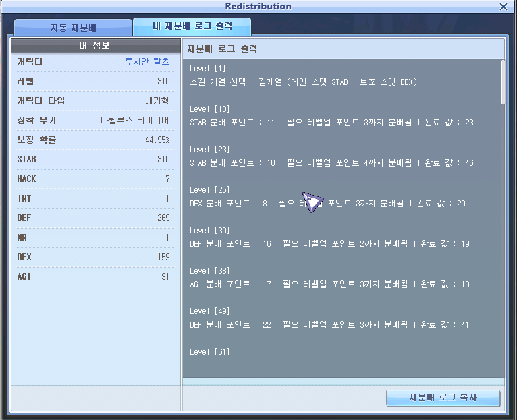Select the 내 재분배 로그 출력 tab
The width and height of the screenshot is (517, 420).
192,26
